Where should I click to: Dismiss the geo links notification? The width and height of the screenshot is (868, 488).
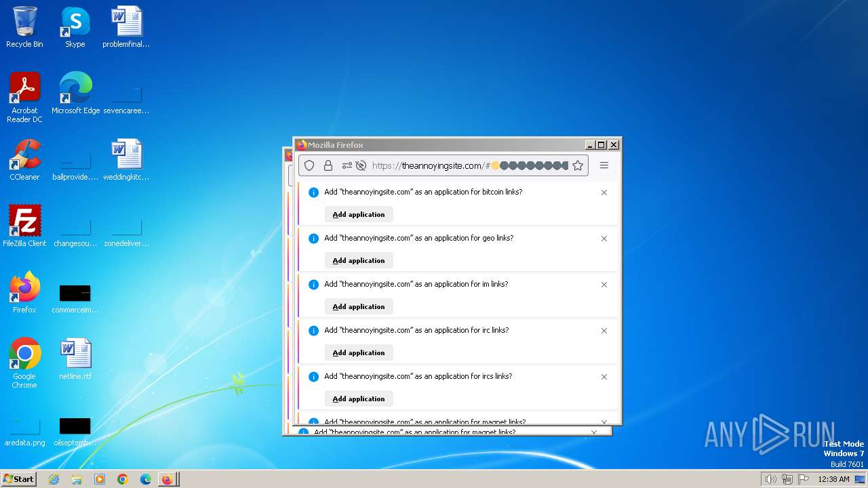(604, 239)
